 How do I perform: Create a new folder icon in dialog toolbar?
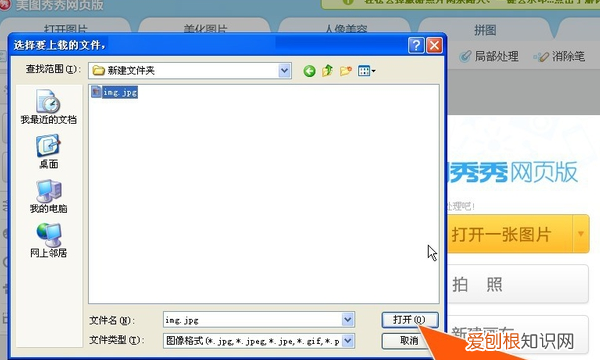[x=346, y=71]
